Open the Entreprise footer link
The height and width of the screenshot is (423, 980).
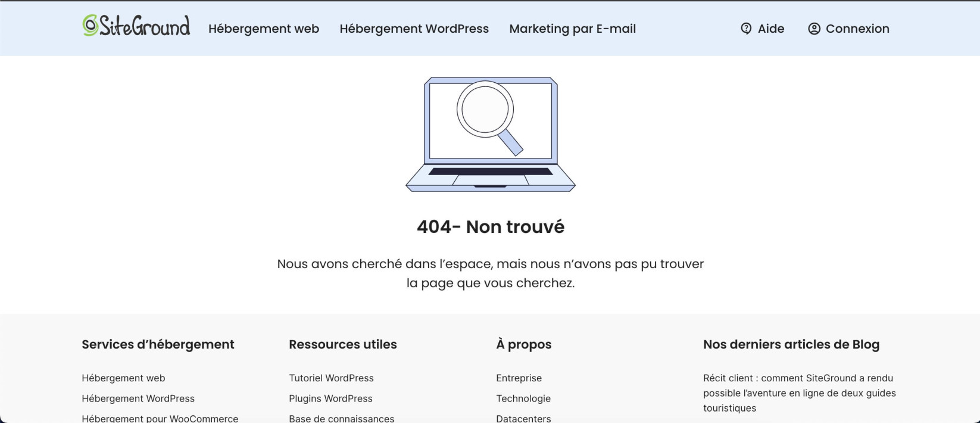[x=519, y=378]
